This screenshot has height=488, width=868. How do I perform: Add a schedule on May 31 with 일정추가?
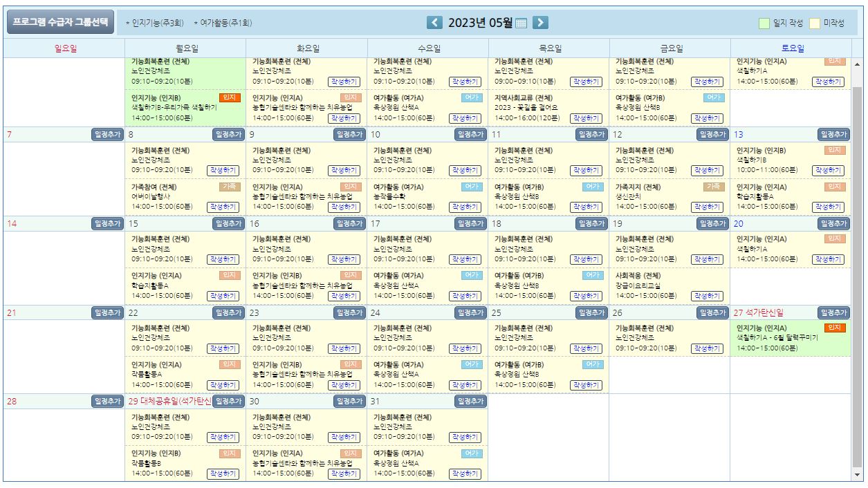(x=470, y=401)
